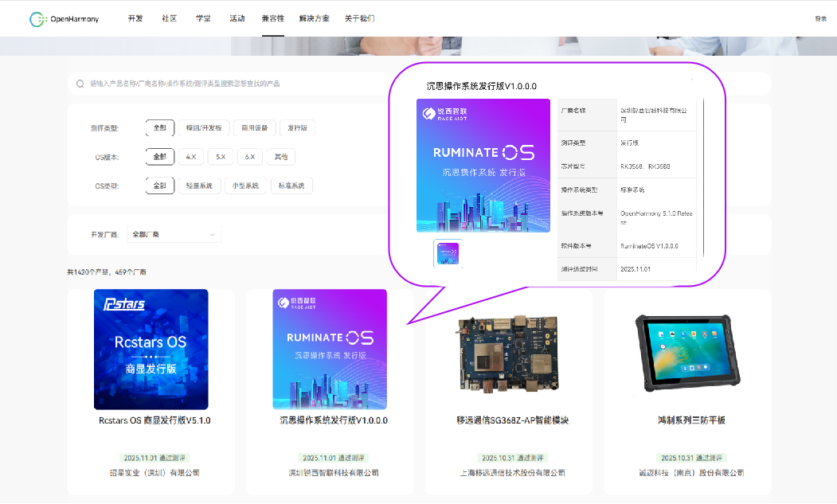Switch to the 兼容性 nav tab

tap(272, 18)
